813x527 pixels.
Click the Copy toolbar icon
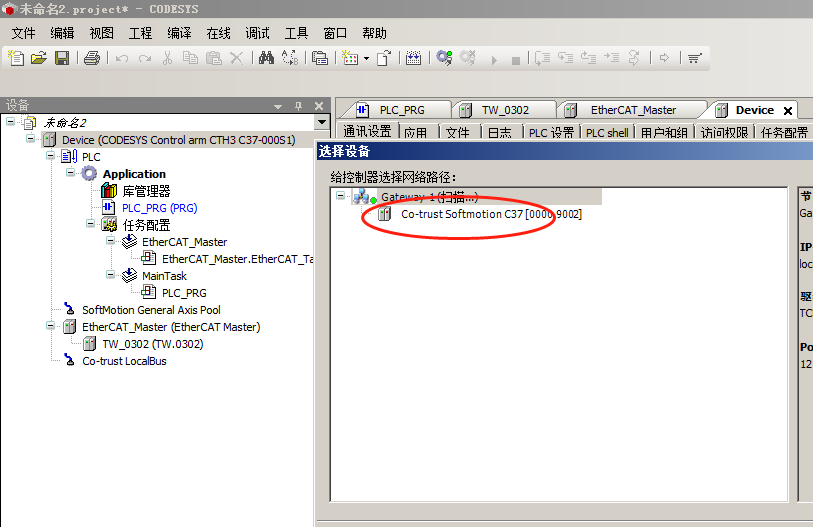coord(190,58)
